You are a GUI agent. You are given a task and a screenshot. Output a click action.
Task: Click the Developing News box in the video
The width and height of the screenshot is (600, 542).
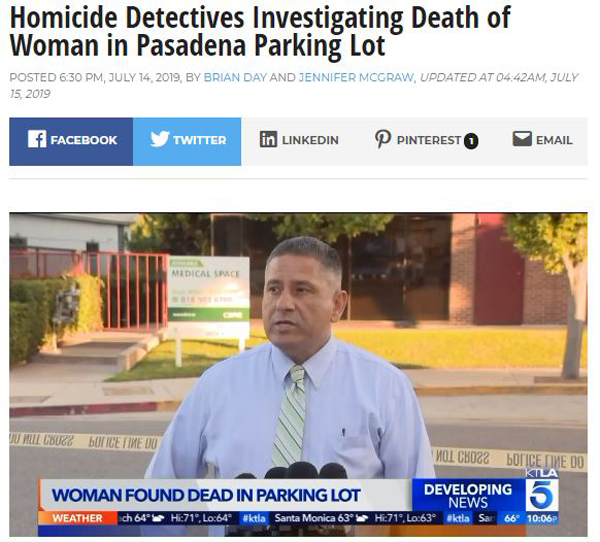(468, 495)
